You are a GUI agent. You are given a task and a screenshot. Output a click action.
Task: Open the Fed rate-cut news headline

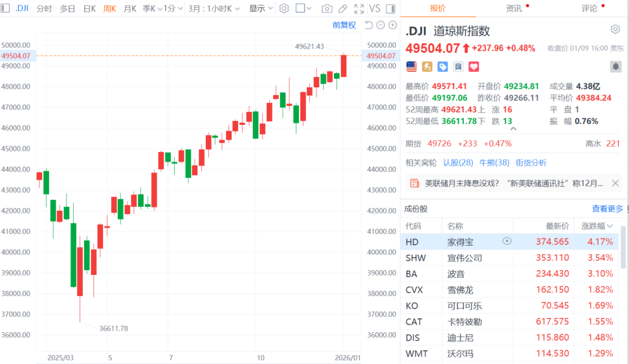coord(514,183)
